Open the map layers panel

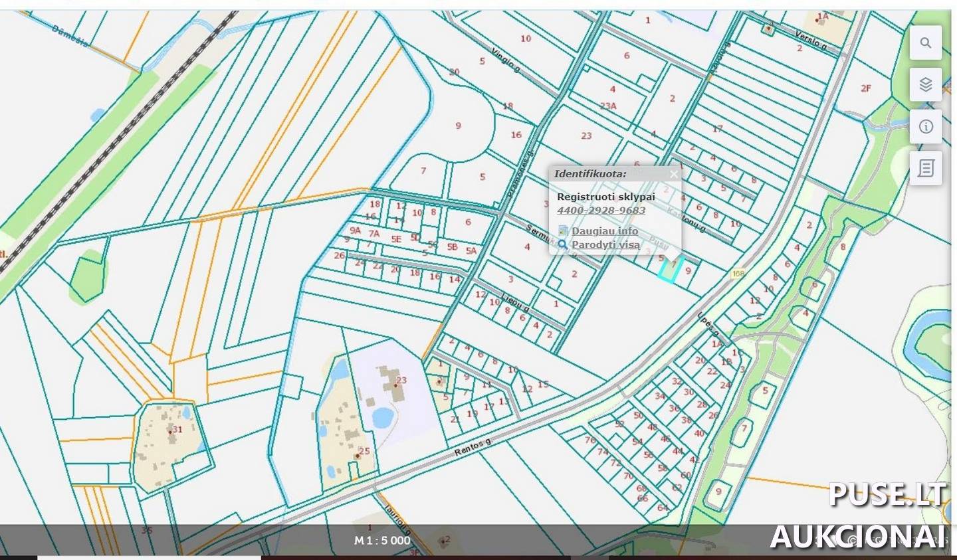926,85
